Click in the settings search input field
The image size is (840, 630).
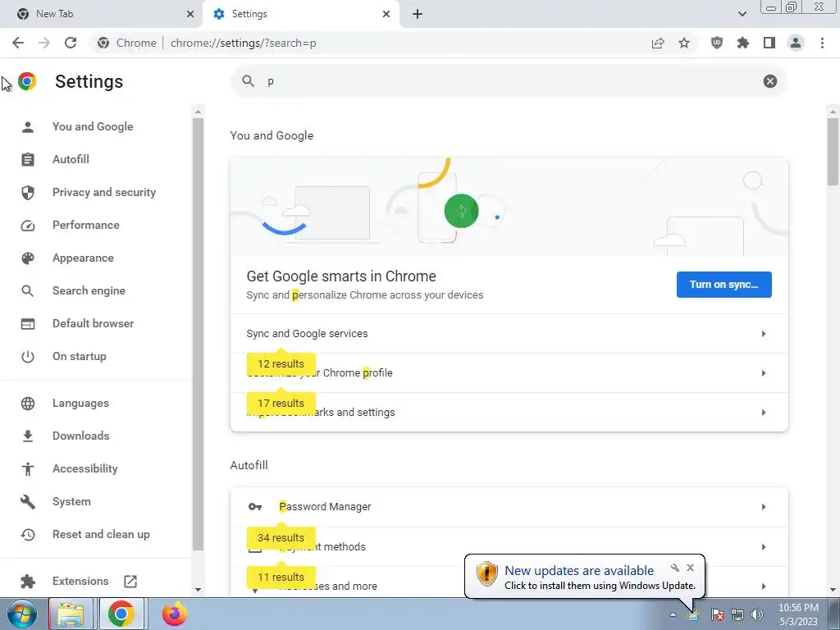tap(509, 81)
